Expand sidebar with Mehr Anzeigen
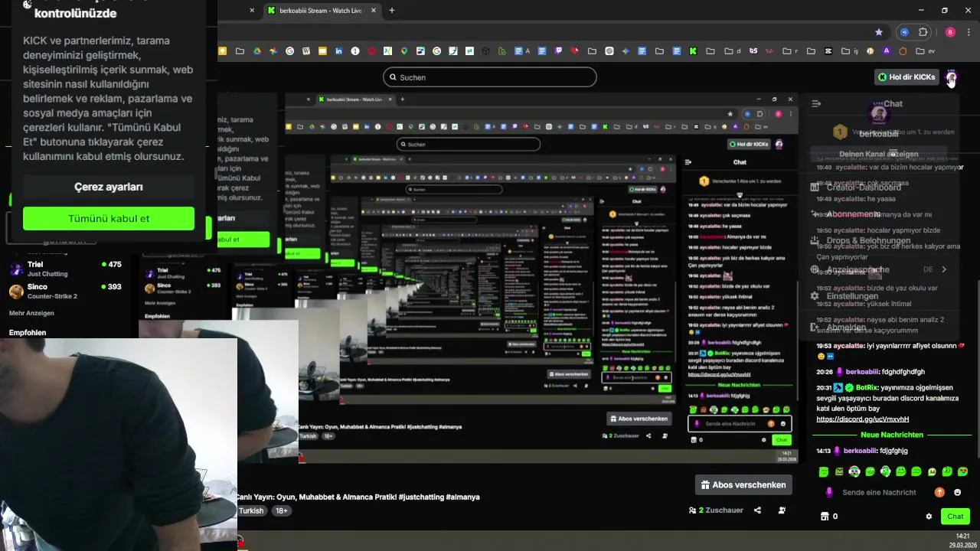980x551 pixels. coord(31,313)
